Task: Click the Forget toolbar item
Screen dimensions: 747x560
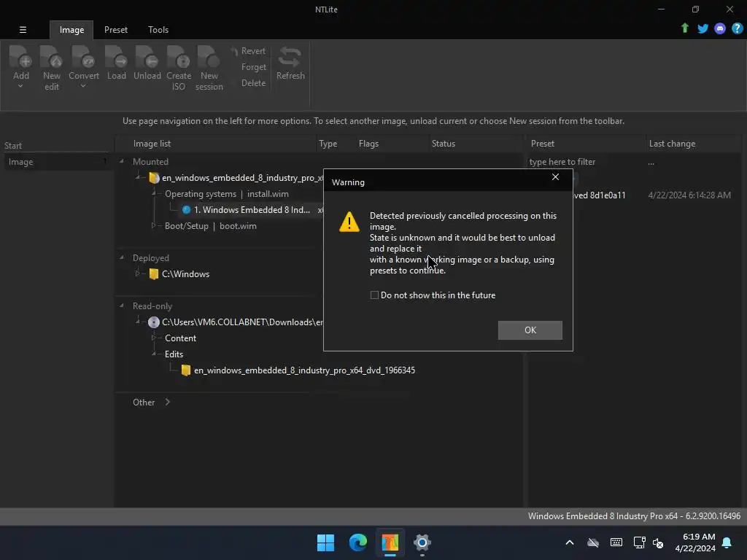Action: tap(253, 67)
